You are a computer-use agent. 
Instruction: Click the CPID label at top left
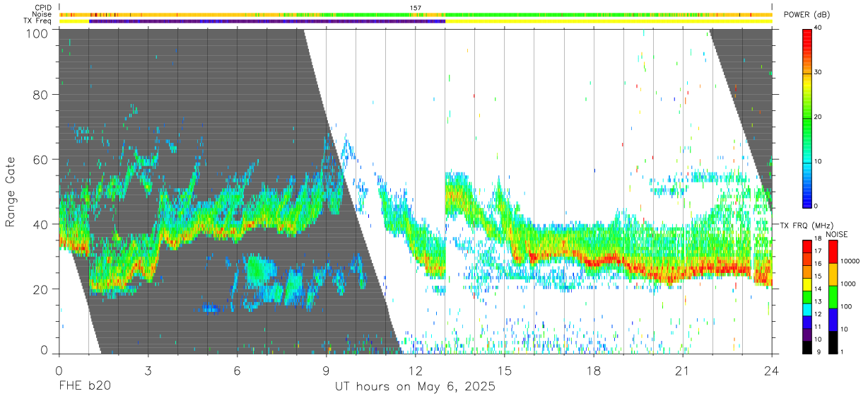(43, 8)
